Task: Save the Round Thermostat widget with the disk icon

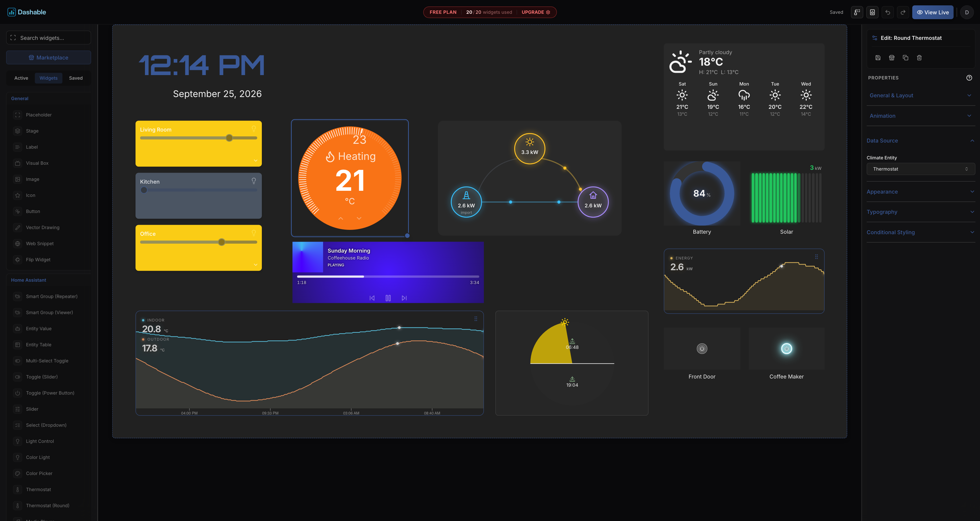Action: 878,58
